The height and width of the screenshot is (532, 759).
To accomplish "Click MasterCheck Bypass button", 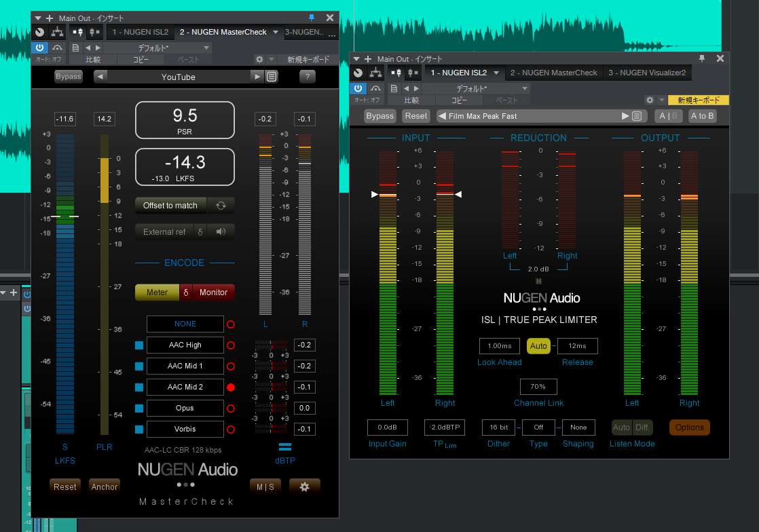I will 69,77.
